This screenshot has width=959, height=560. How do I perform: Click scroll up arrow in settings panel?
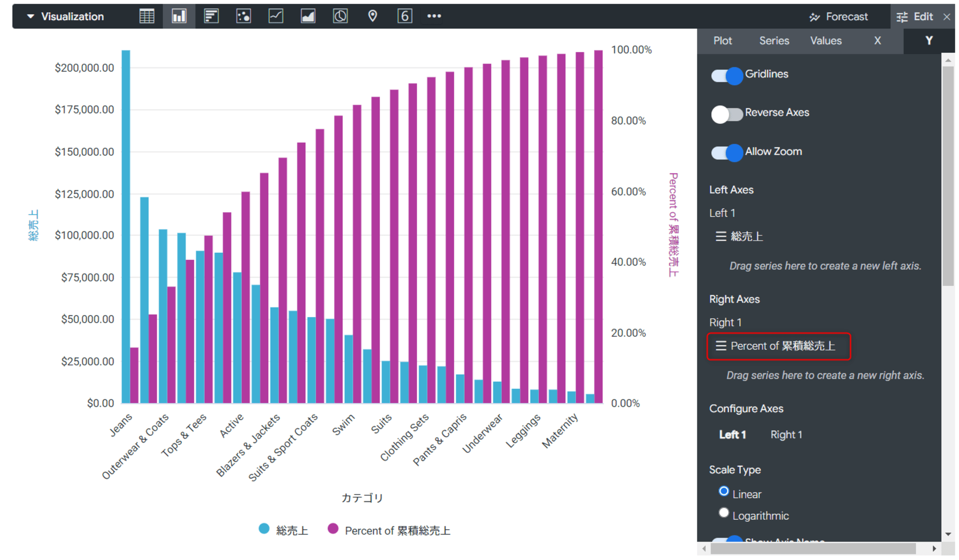tap(948, 60)
